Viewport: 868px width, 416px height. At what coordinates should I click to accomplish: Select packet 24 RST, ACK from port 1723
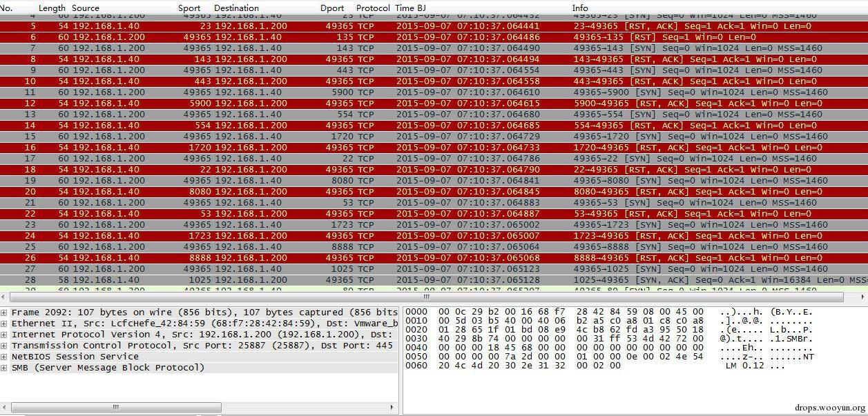(434, 236)
